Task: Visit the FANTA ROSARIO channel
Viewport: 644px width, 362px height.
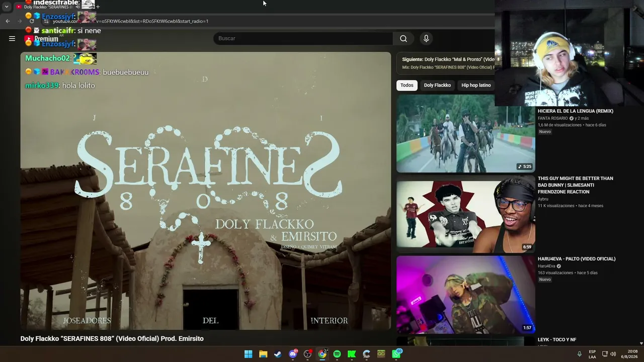Action: tap(553, 118)
